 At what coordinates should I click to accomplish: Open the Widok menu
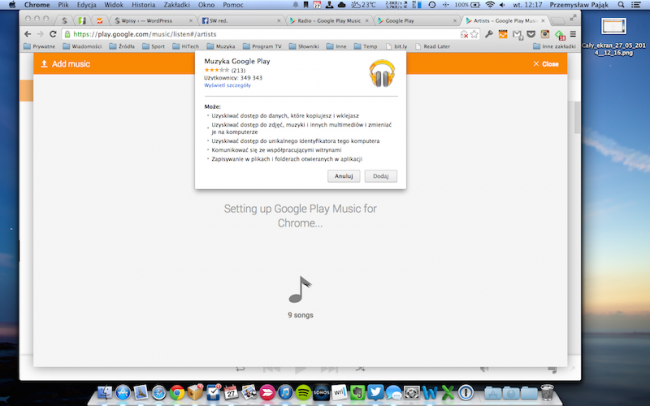click(114, 5)
